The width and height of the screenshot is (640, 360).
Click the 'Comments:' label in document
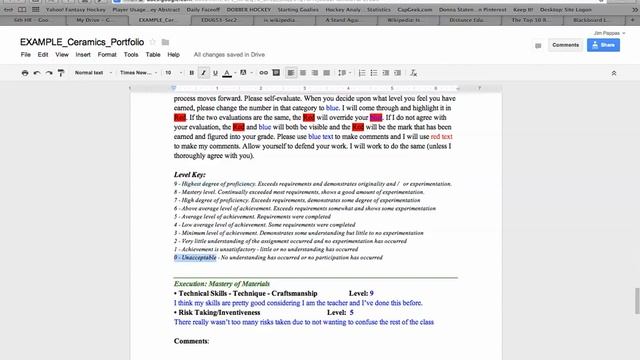[191, 341]
